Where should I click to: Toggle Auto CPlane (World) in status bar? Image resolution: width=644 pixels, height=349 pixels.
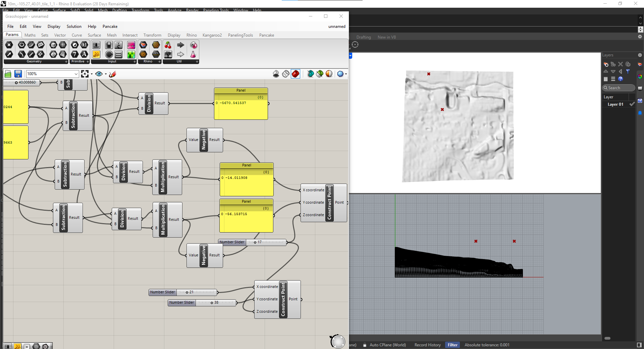[387, 345]
